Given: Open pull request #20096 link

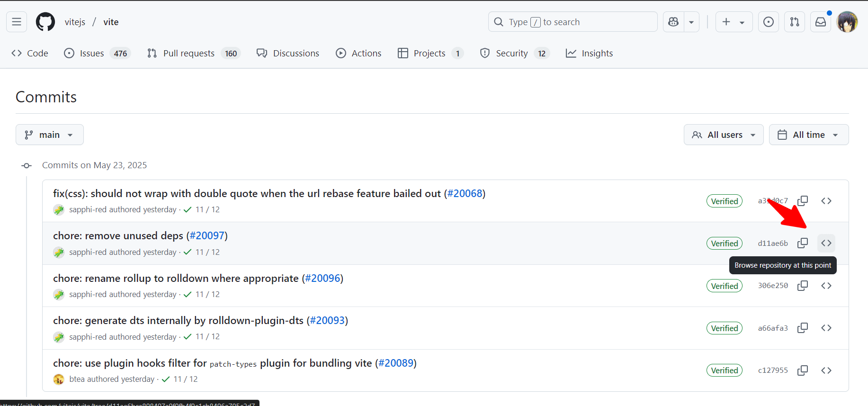Looking at the screenshot, I should pyautogui.click(x=322, y=278).
